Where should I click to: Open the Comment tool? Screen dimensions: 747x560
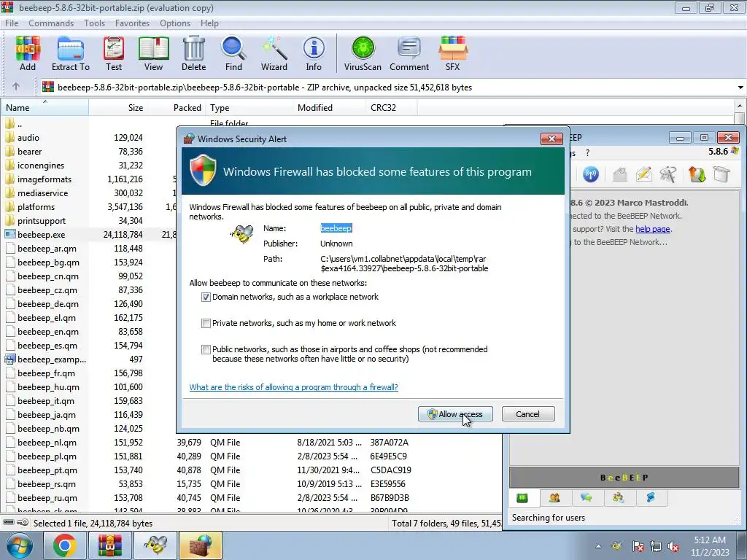409,52
